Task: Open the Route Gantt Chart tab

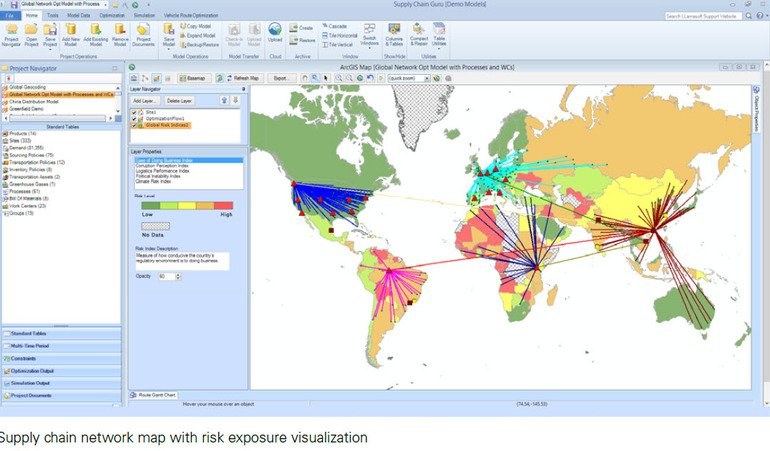Action: [x=153, y=395]
